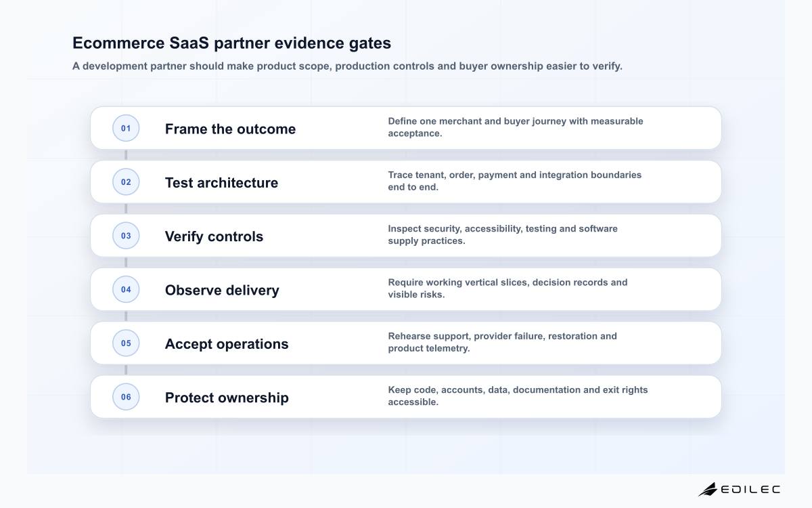Select the Frame the outcome heading
812x508 pixels.
[230, 129]
